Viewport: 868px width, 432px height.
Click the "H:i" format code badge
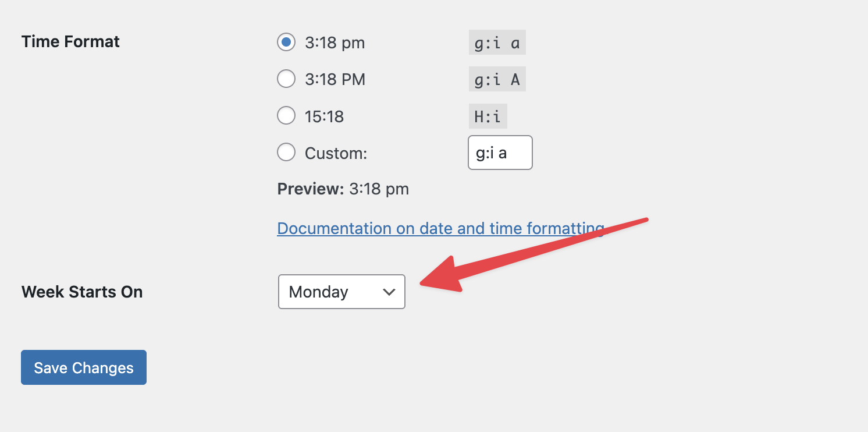(488, 116)
